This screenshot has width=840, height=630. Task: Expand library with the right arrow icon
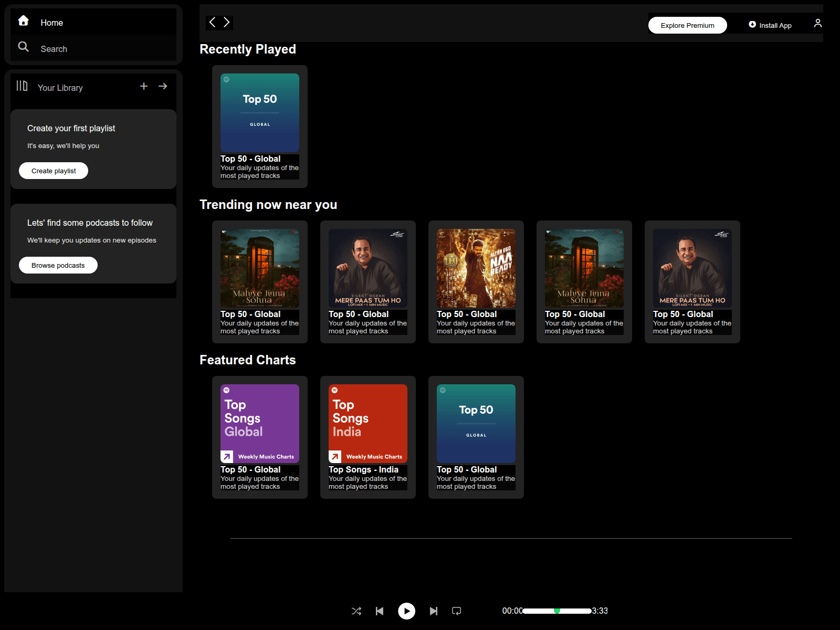163,86
